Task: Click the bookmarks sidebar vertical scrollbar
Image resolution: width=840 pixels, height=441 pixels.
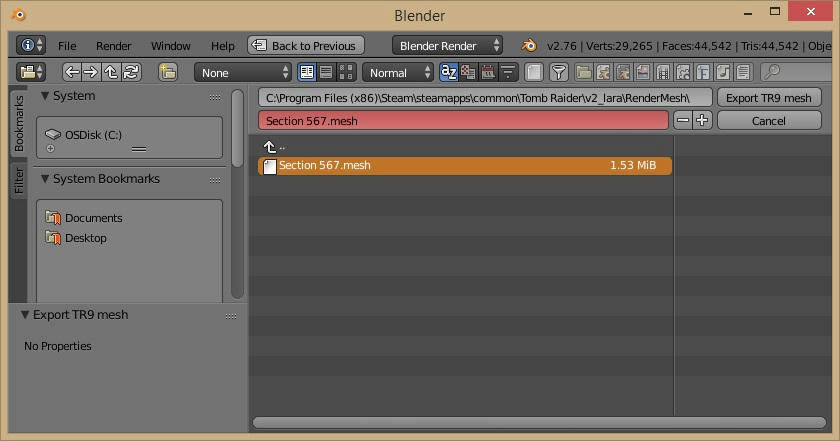Action: tap(237, 129)
